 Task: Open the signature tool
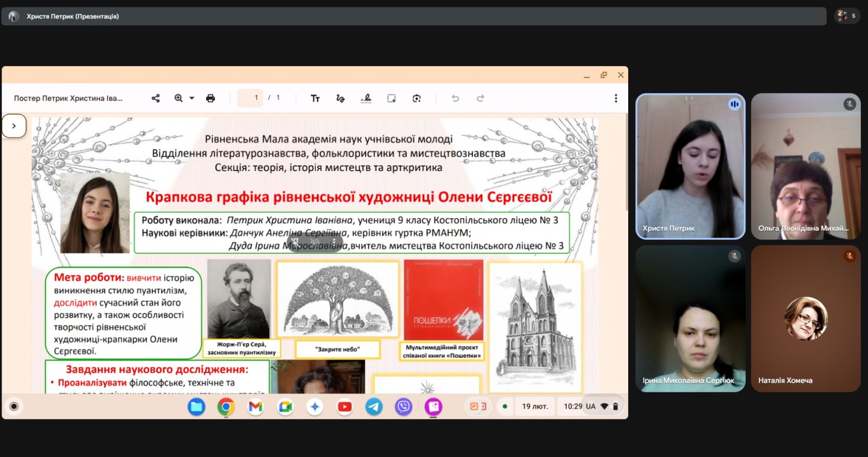pyautogui.click(x=366, y=98)
